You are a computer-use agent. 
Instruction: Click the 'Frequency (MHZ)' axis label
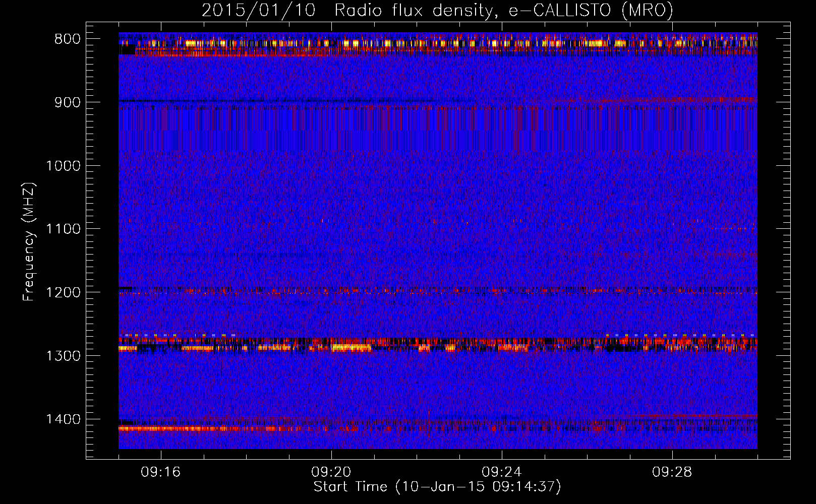[29, 241]
